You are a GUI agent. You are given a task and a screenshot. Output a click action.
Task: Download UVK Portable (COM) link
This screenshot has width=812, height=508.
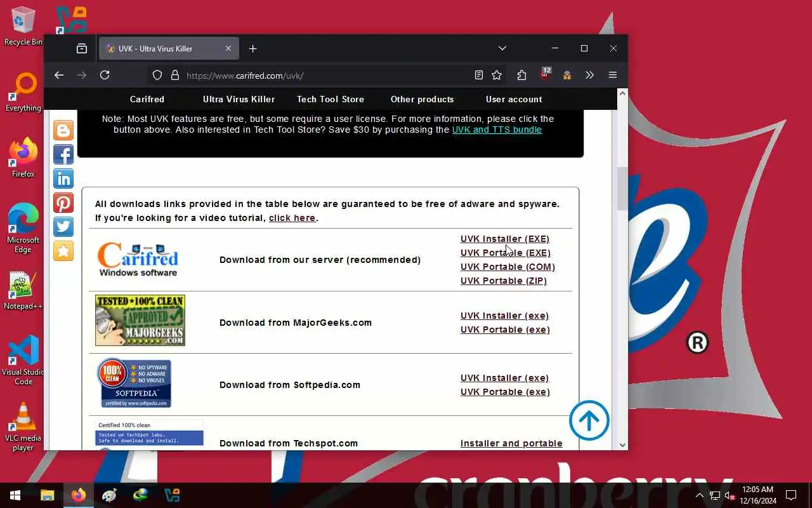pyautogui.click(x=507, y=267)
